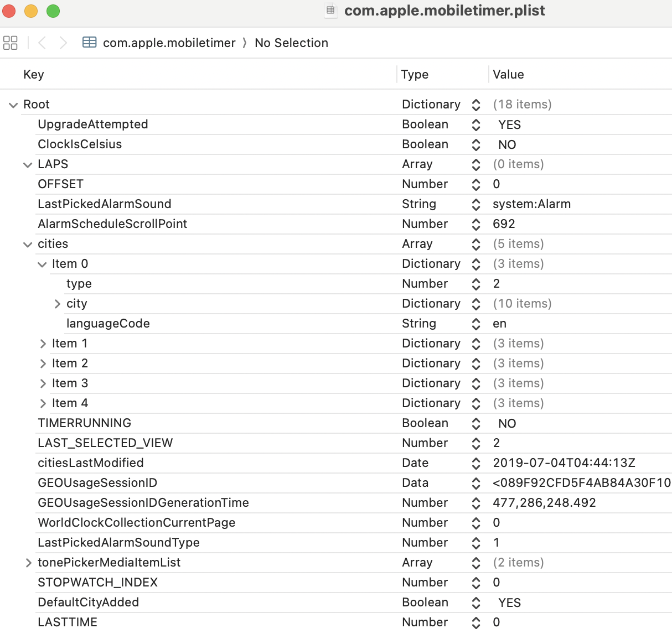This screenshot has width=672, height=644.
Task: Click the Key column header
Action: coord(34,74)
